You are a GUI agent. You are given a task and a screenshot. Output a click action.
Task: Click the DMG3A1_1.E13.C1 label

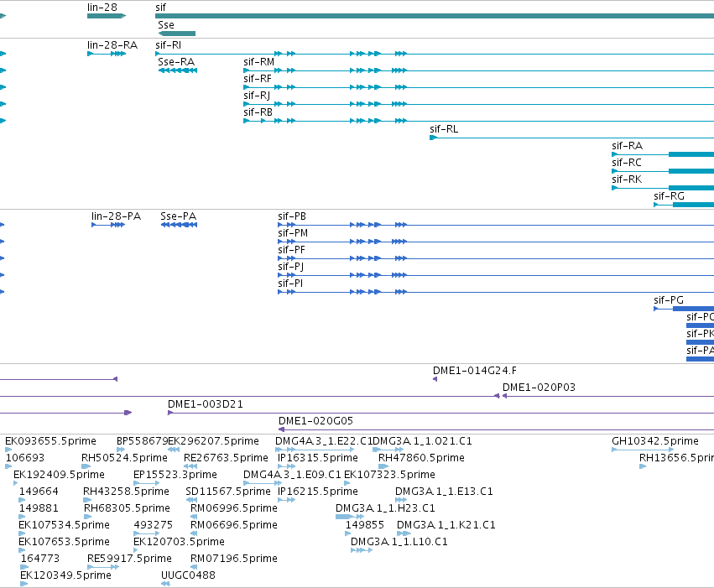[x=444, y=492]
